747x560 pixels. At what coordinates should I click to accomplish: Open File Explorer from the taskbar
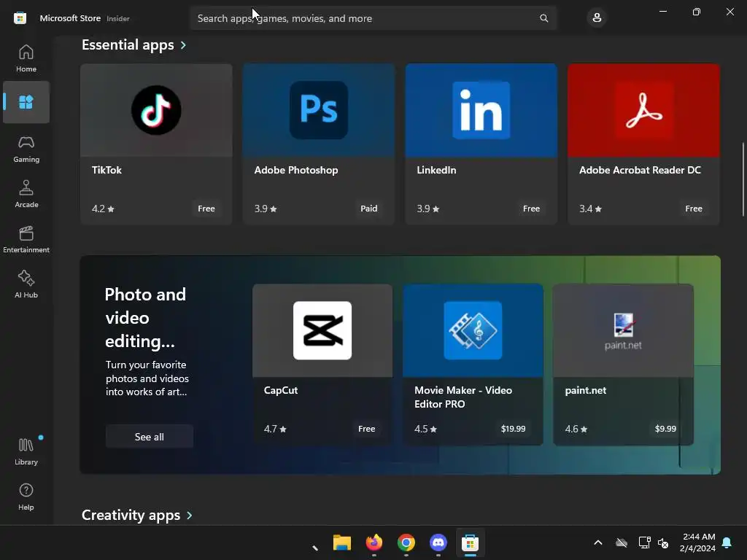(342, 542)
